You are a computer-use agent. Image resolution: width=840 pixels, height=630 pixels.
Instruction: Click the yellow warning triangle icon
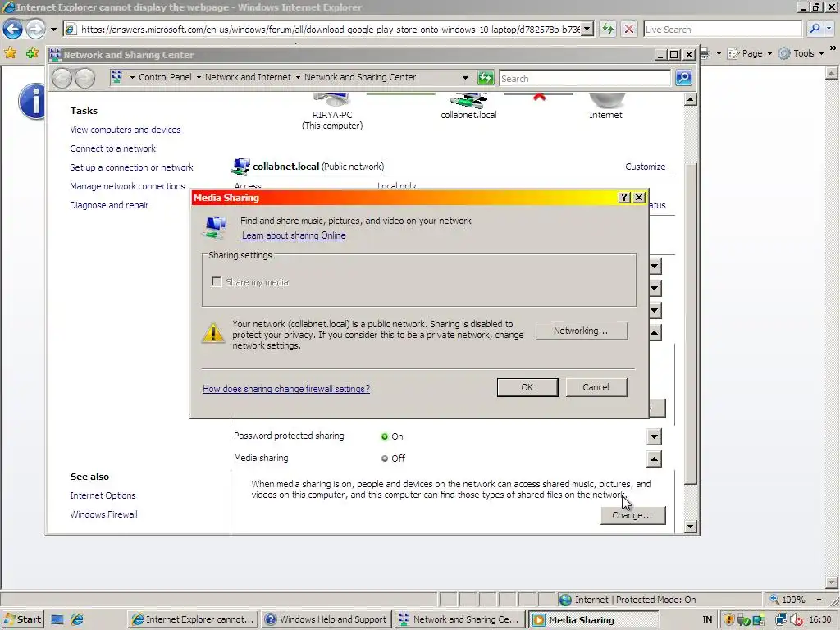point(213,333)
